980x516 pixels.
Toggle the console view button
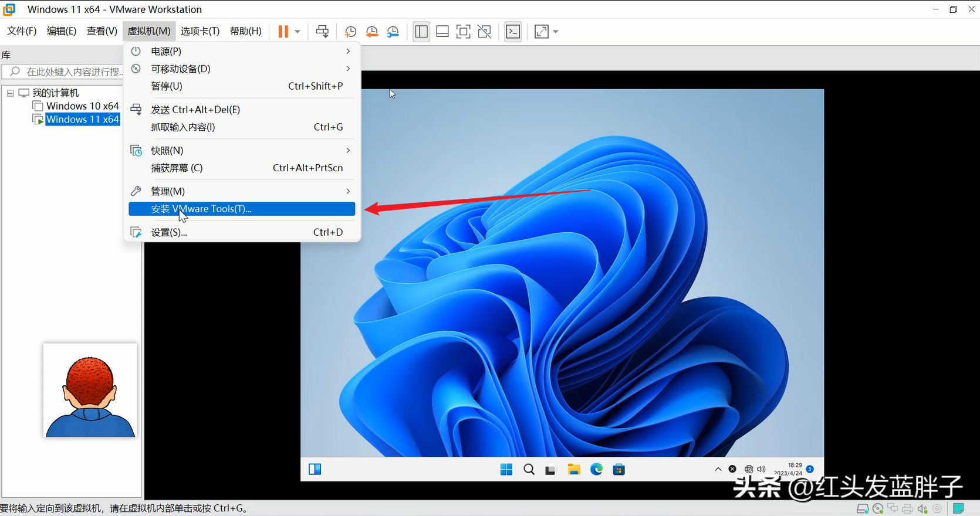[513, 32]
